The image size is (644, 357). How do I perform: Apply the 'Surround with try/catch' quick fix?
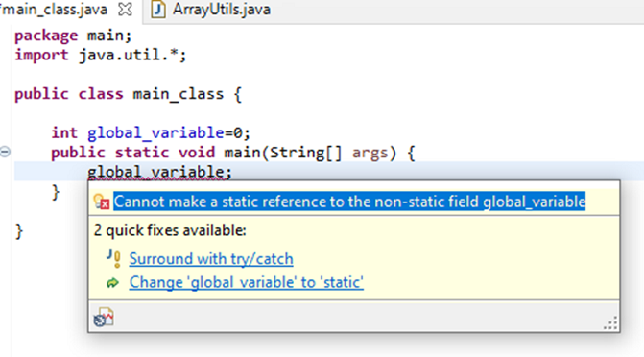point(211,259)
